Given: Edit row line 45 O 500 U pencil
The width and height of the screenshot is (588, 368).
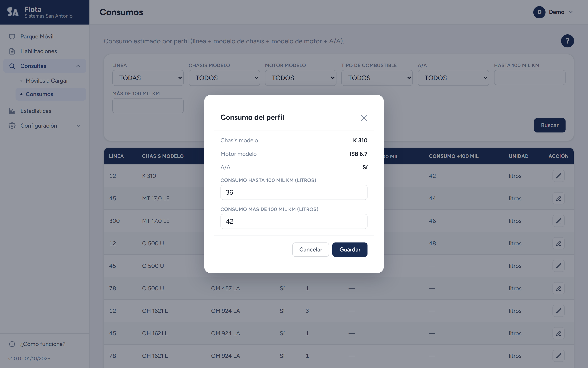Looking at the screenshot, I should click(558, 266).
